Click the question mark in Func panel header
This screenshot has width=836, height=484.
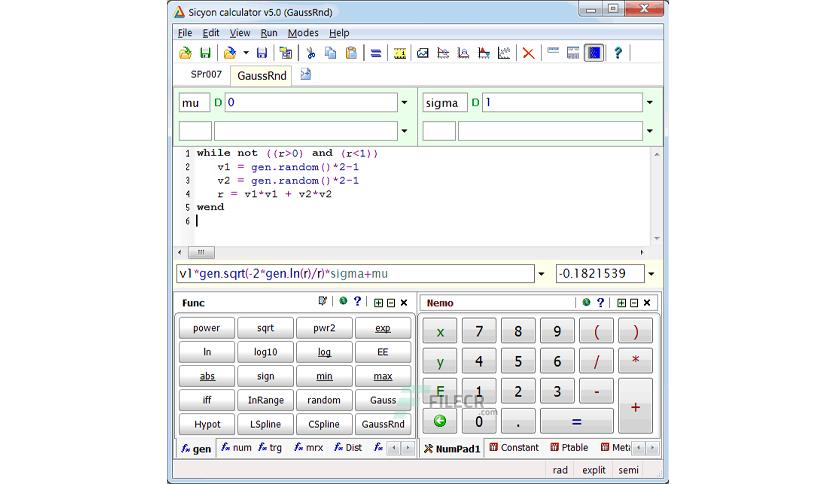point(358,301)
